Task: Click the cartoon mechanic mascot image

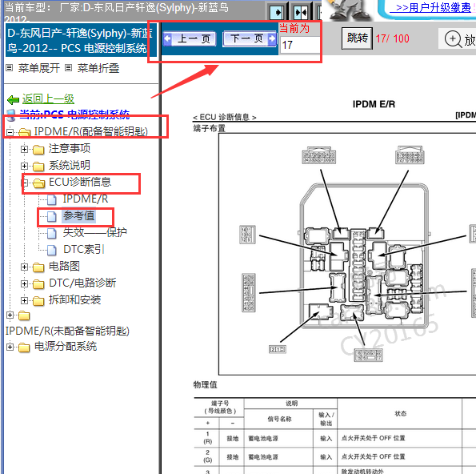Action: (x=348, y=10)
